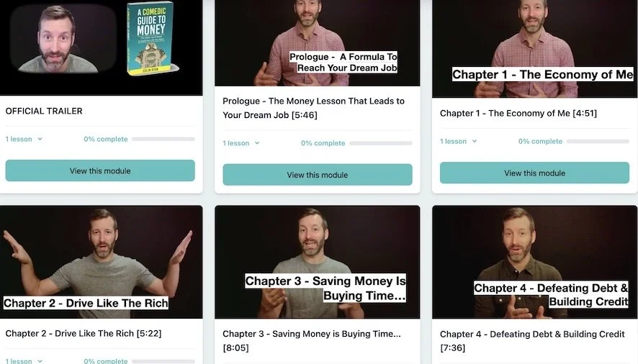This screenshot has height=364, width=638.
Task: Open the Official Trailer video thumbnail
Action: click(x=101, y=47)
